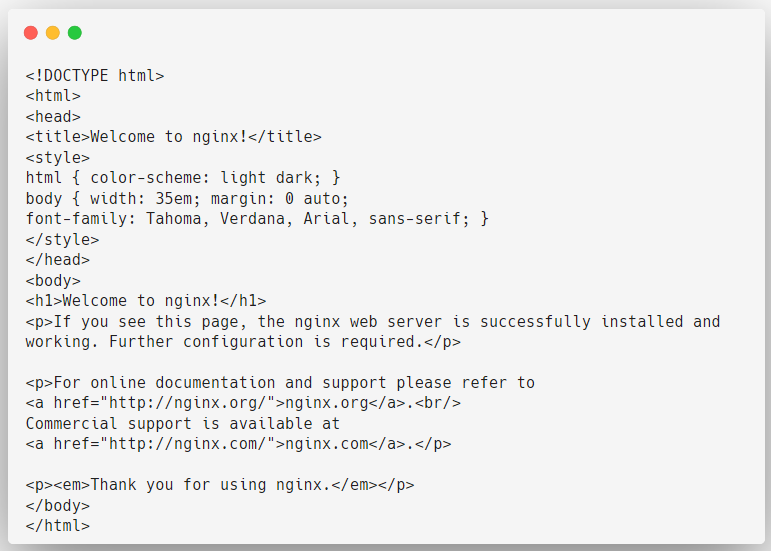Click the closing </html> tag
Image resolution: width=771 pixels, height=551 pixels.
(x=58, y=525)
